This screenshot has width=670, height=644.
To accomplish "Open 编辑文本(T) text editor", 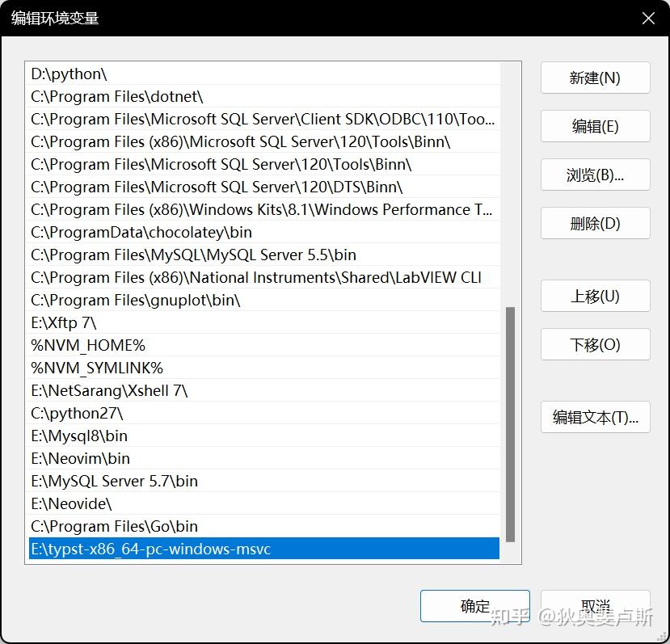I will click(595, 417).
